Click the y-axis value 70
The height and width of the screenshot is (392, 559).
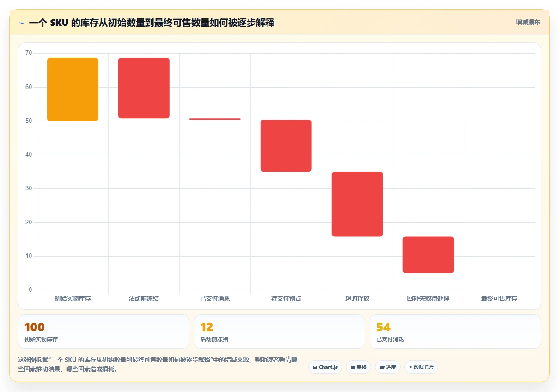(x=29, y=53)
